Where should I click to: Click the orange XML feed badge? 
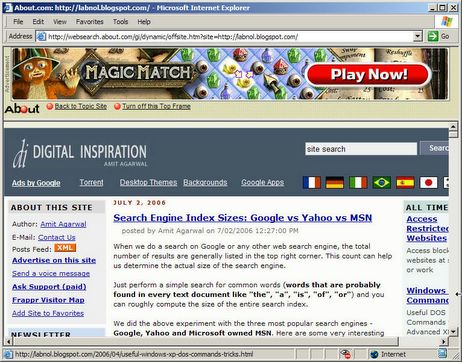click(x=65, y=248)
